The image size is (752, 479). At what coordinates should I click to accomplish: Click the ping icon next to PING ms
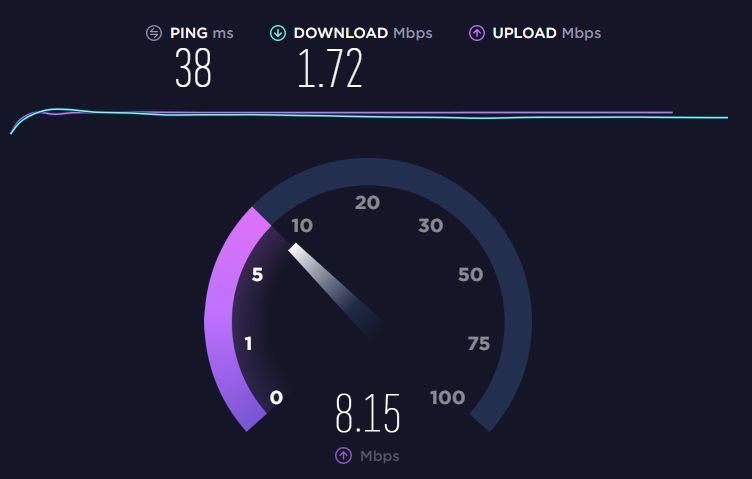tap(154, 33)
